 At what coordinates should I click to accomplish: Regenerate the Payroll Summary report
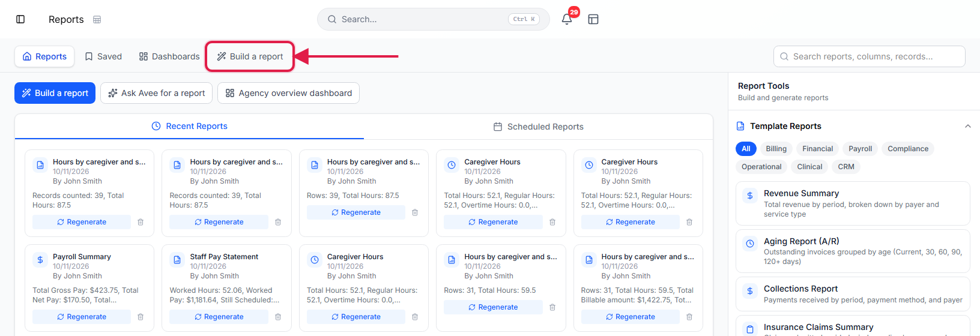(82, 317)
